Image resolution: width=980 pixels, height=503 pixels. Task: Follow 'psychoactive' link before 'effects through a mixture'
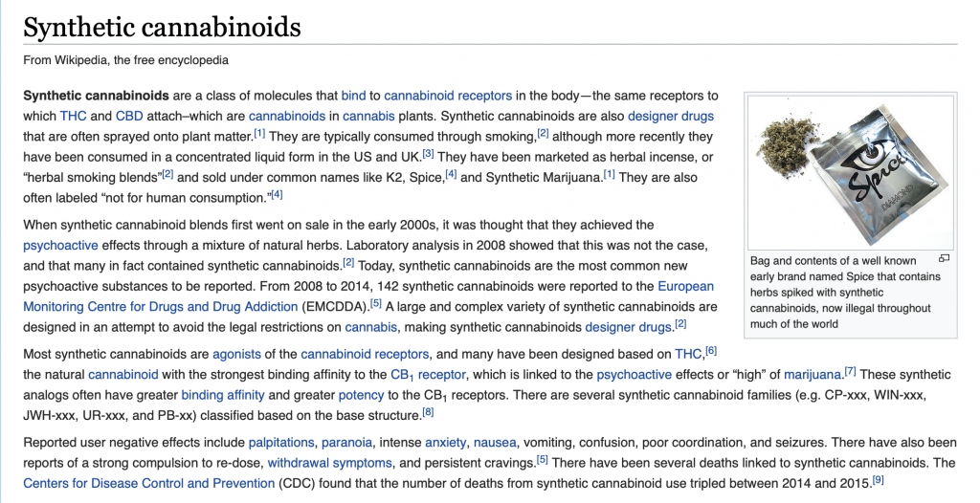(60, 246)
